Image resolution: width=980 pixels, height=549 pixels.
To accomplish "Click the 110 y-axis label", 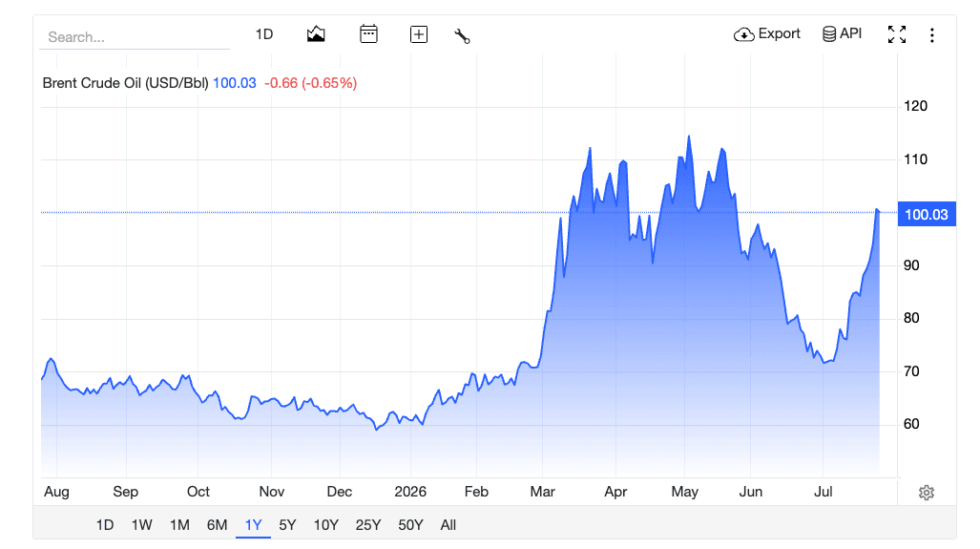I will (916, 159).
